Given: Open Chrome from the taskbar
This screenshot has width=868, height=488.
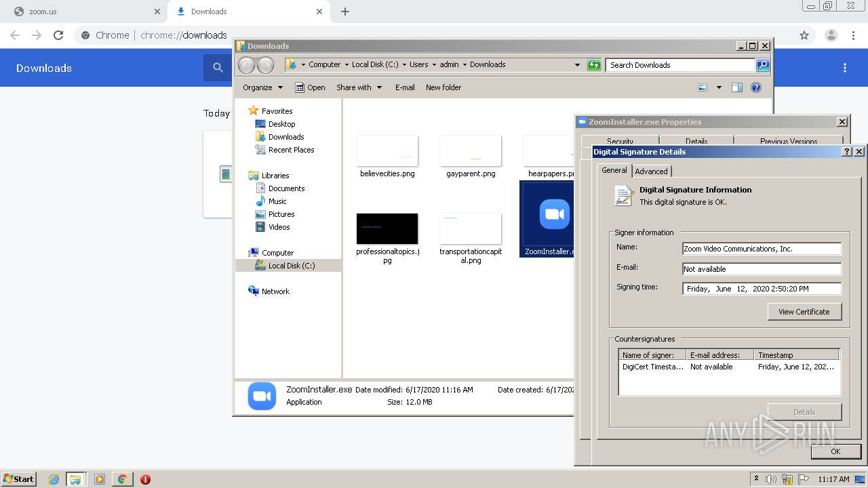Looking at the screenshot, I should (x=122, y=479).
